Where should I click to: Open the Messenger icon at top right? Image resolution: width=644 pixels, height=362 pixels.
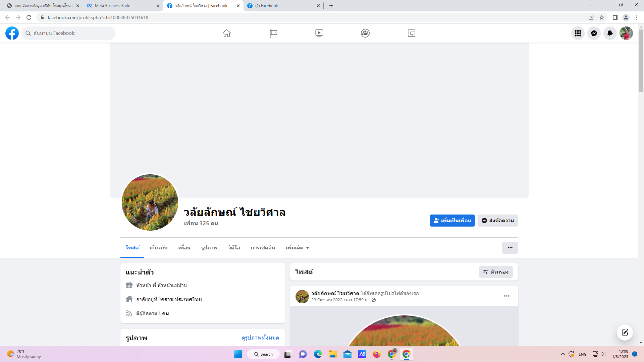tap(594, 33)
